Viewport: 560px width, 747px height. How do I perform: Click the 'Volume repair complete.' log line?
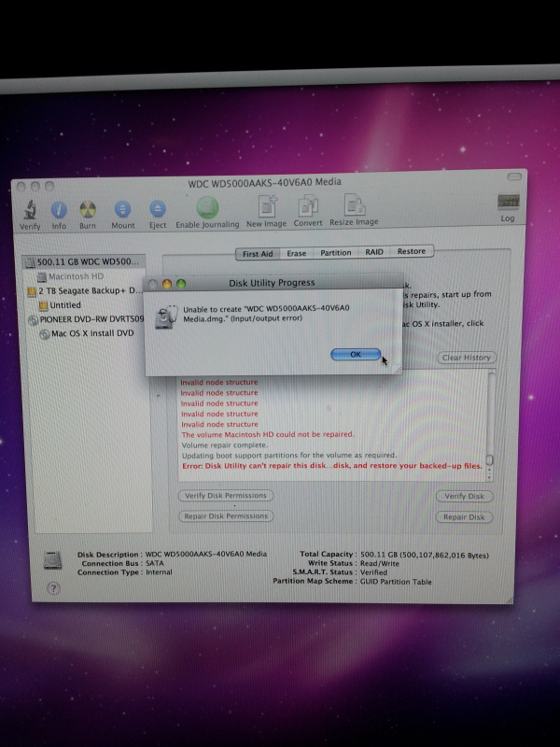click(225, 445)
